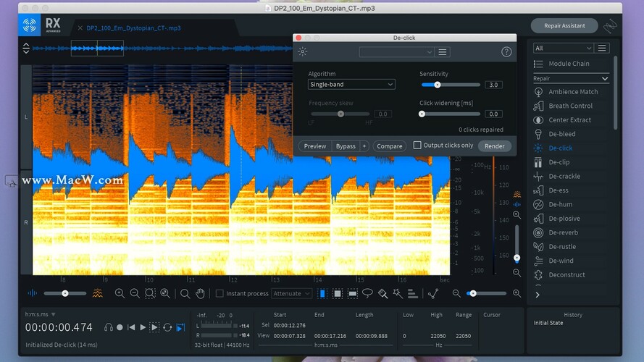Zoom in horizontally on the timeline toolbar
644x362 pixels.
120,293
